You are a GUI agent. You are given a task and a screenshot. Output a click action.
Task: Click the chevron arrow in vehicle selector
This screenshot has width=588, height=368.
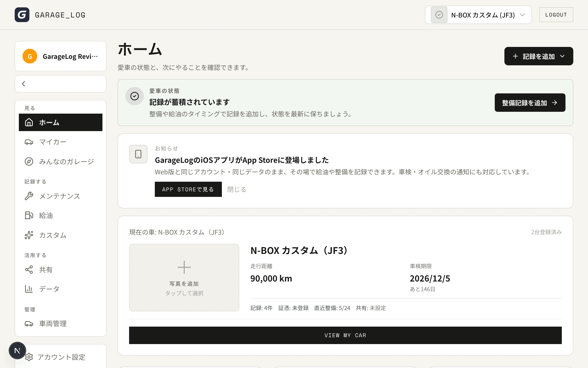(x=522, y=15)
